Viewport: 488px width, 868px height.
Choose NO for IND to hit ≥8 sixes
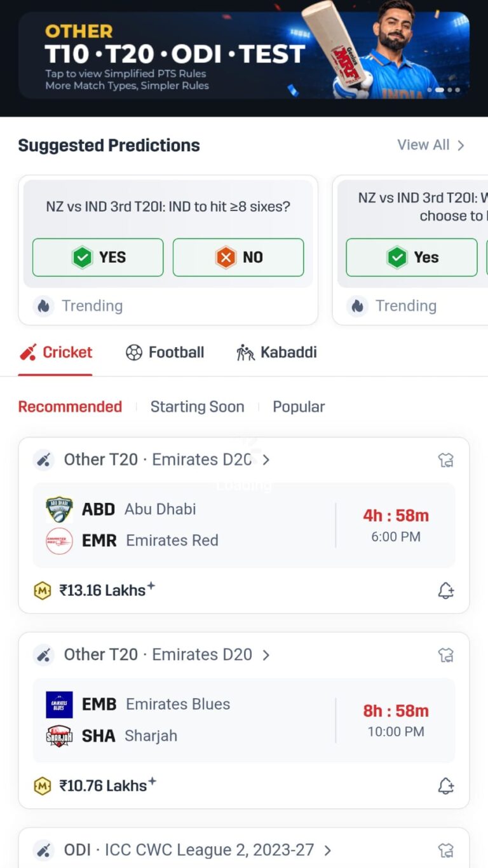click(x=238, y=258)
